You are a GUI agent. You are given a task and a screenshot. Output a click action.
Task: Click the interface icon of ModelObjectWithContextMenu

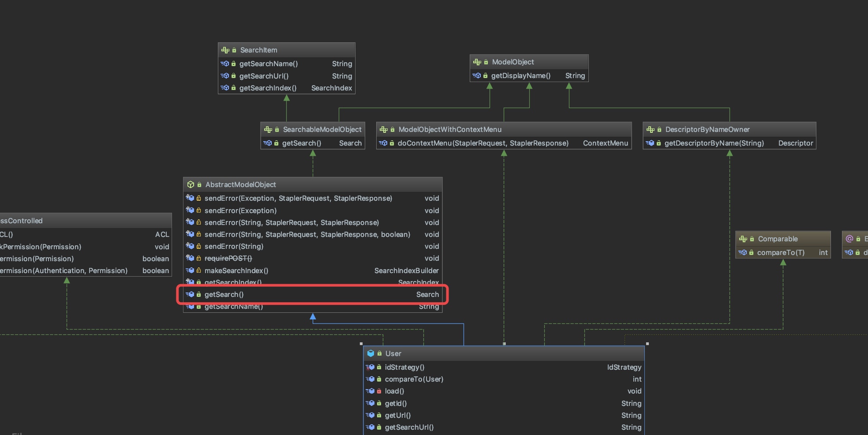[x=384, y=130]
